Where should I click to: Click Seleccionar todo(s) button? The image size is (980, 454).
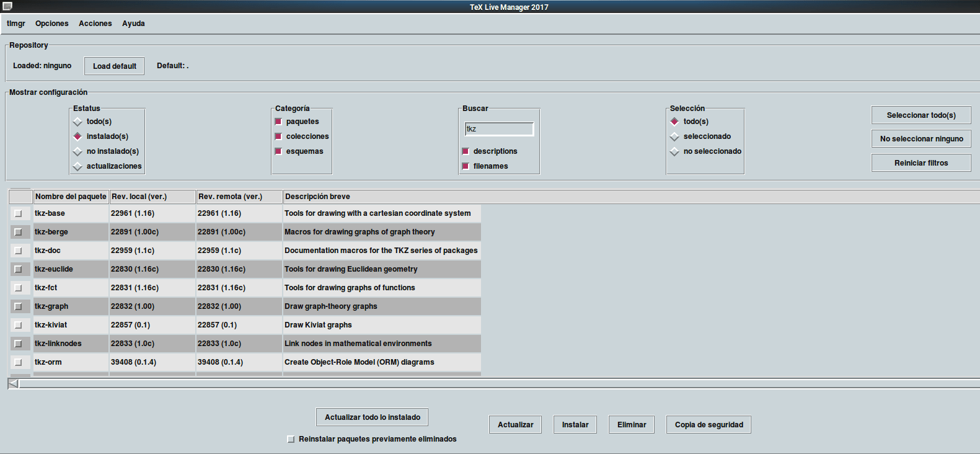921,115
